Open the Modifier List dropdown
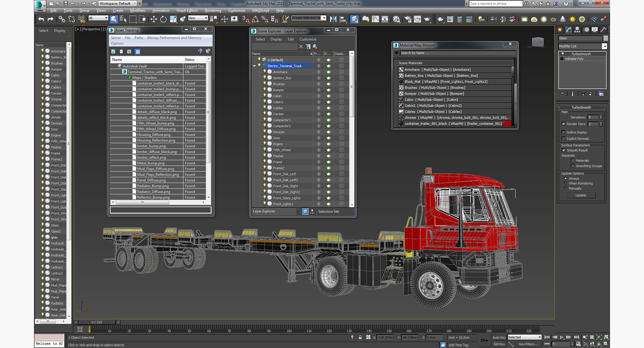This screenshot has height=348, width=644. point(583,46)
